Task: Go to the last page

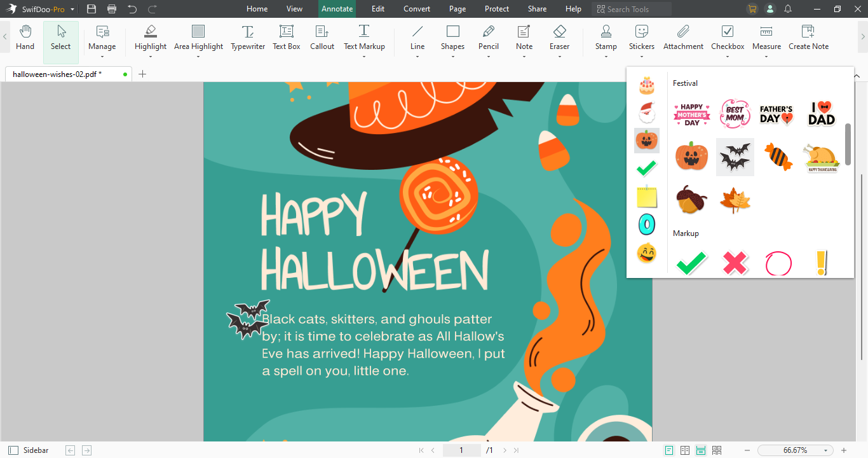Action: tap(516, 450)
